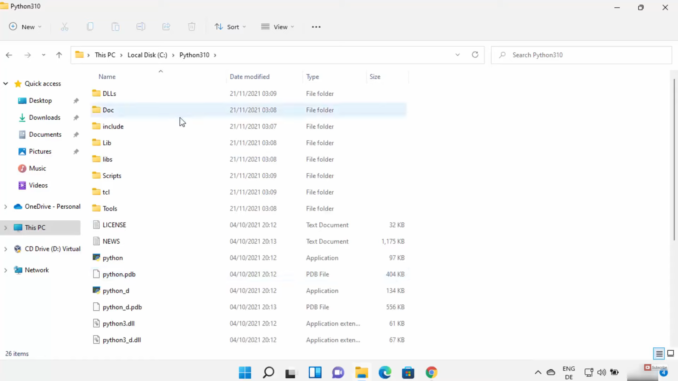Open taskbar Search
Viewport: 678px width, 381px height.
pos(269,372)
